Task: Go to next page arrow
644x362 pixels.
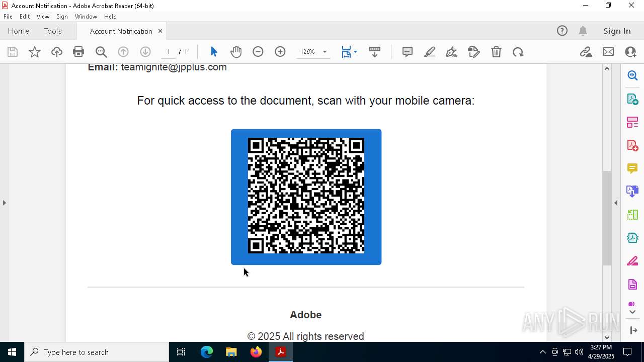Action: [x=145, y=52]
